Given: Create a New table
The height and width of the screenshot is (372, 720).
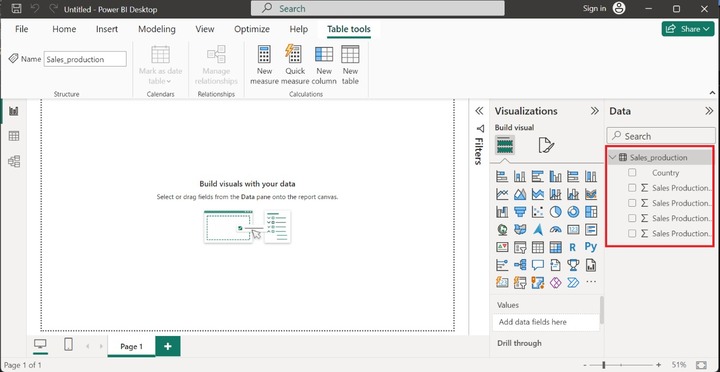Looking at the screenshot, I should coord(350,65).
